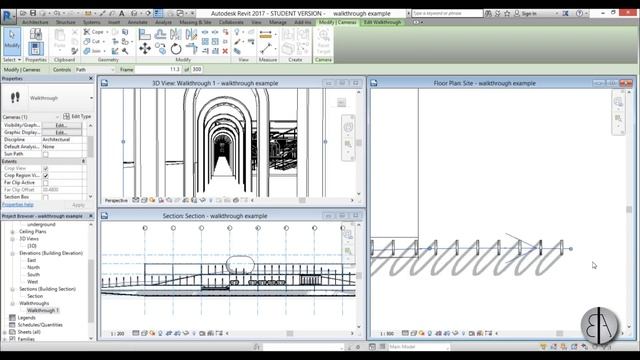Click the Trim/Extend to Corner icon
Image resolution: width=640 pixels, height=360 pixels.
[191, 49]
